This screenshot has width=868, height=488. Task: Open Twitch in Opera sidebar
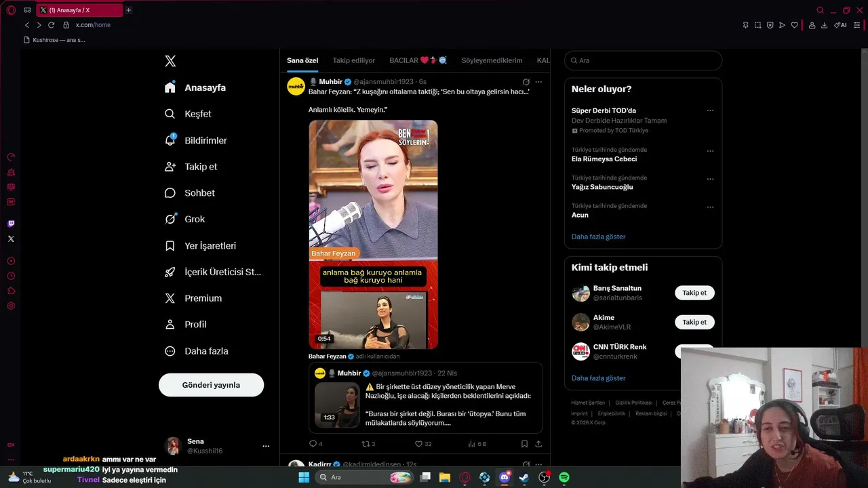11,224
